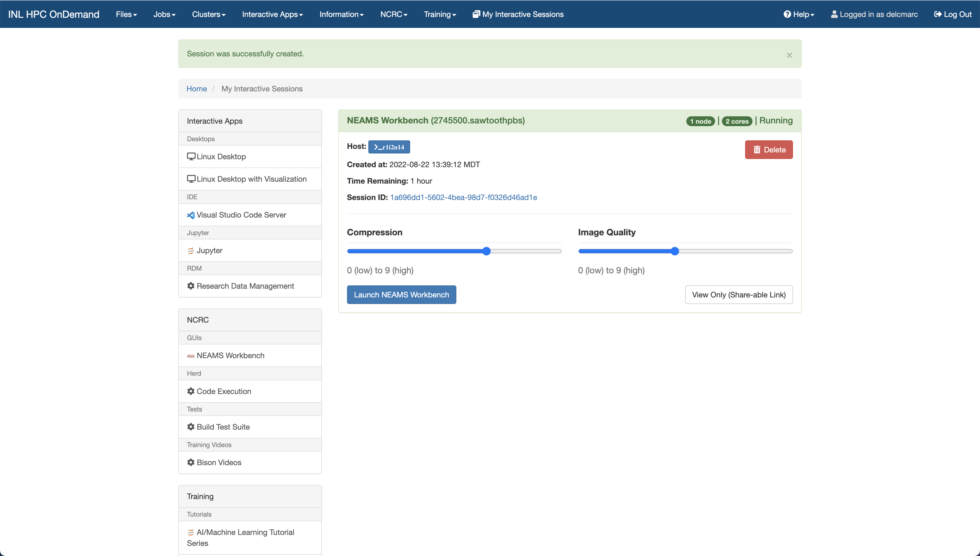Image resolution: width=980 pixels, height=556 pixels.
Task: Click the AI/Machine Learning Tutorial Jupyter icon
Action: tap(191, 533)
